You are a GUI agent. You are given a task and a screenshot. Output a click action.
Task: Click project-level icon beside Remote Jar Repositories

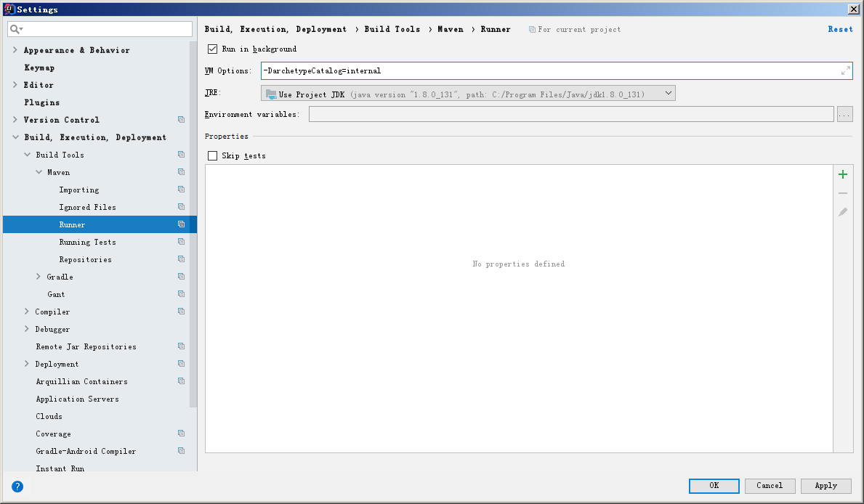181,346
